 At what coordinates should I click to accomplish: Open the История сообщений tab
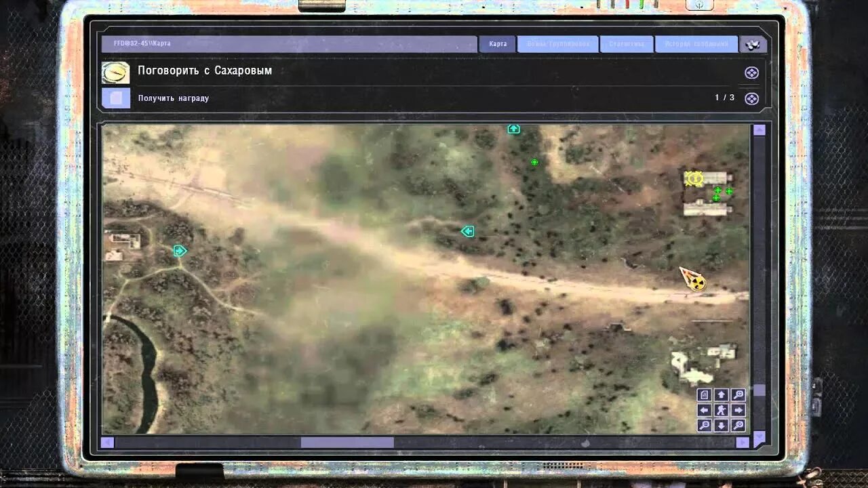696,44
